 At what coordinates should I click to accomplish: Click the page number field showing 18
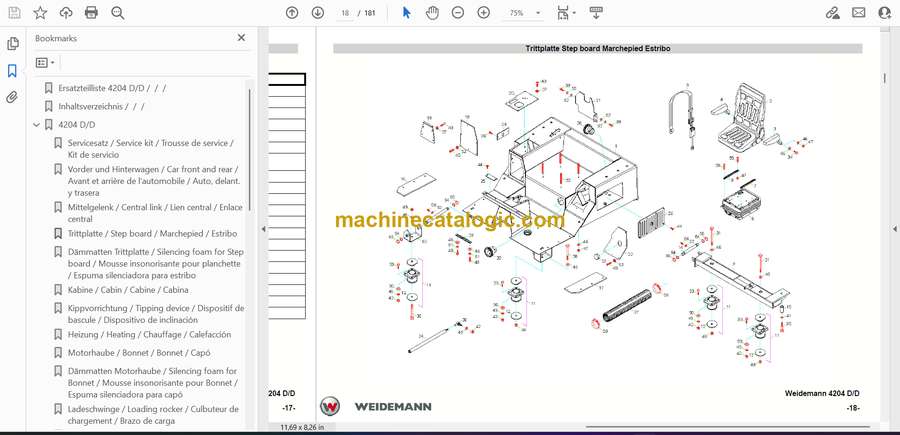point(345,13)
